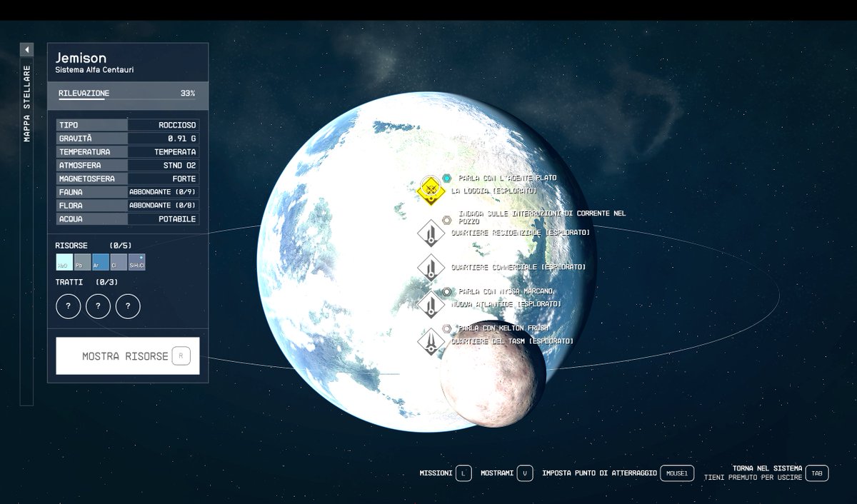Image resolution: width=857 pixels, height=504 pixels.
Task: Select the Cl chlorine resource tile
Action: pyautogui.click(x=119, y=262)
